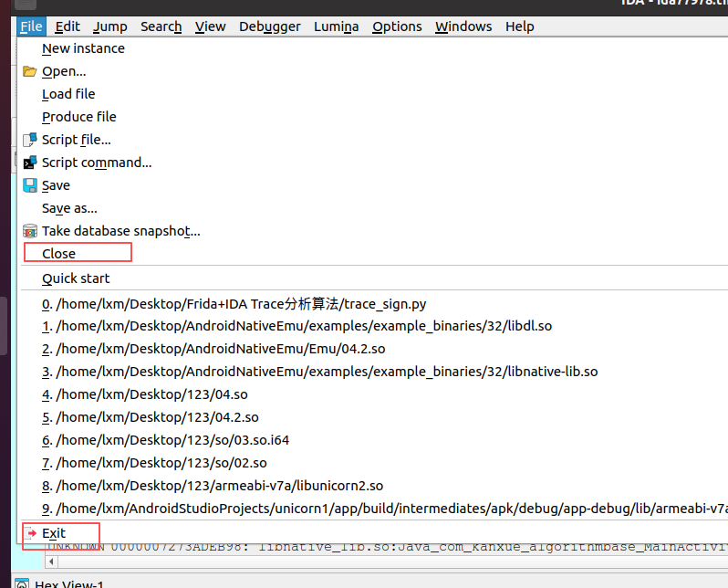The width and height of the screenshot is (728, 588).
Task: Open recent file 32/libdl.so
Action: (x=374, y=326)
